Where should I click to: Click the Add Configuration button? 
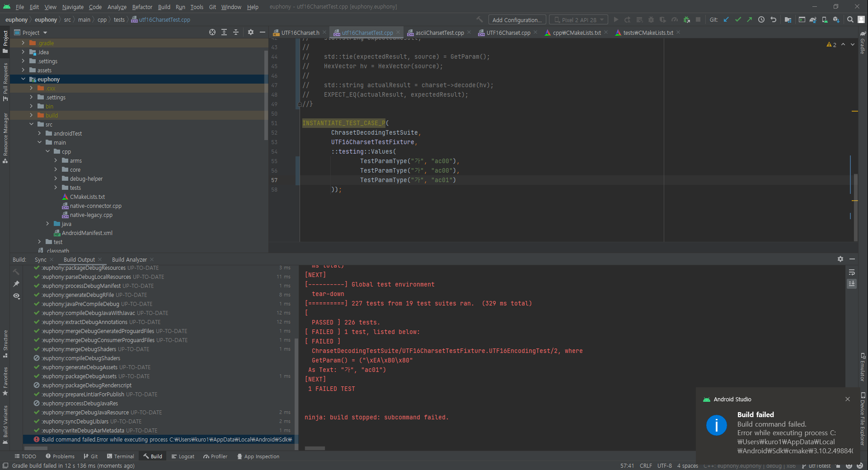[x=517, y=20]
